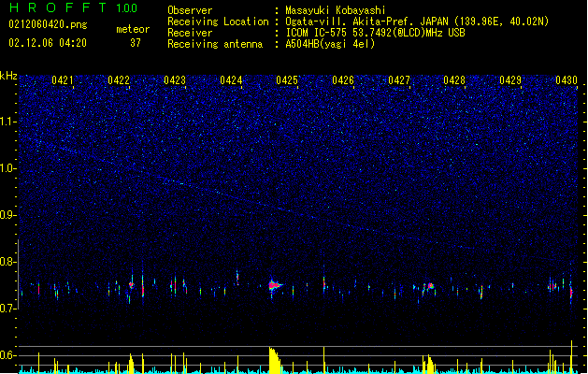Click the Observer label

(190, 10)
